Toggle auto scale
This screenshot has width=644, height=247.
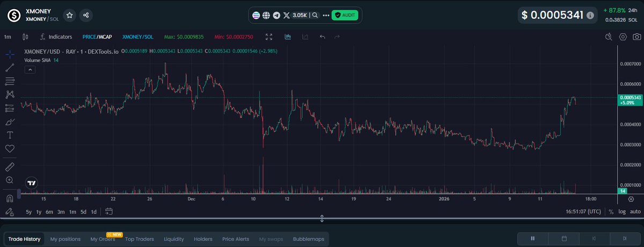[635, 212]
